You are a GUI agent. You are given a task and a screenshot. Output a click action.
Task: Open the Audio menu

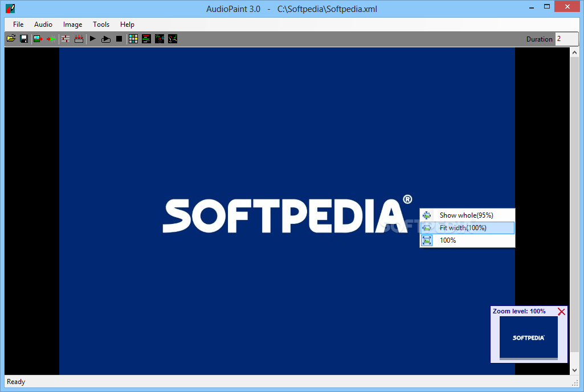pyautogui.click(x=43, y=24)
